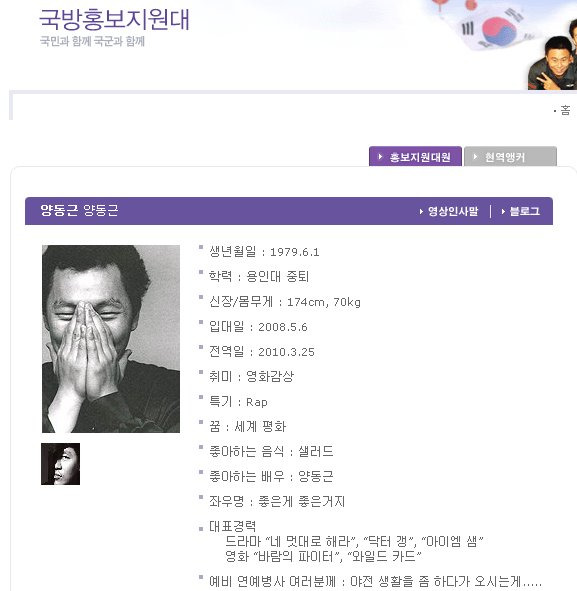577x591 pixels.
Task: Go to the 홈 link at top right
Action: click(565, 110)
